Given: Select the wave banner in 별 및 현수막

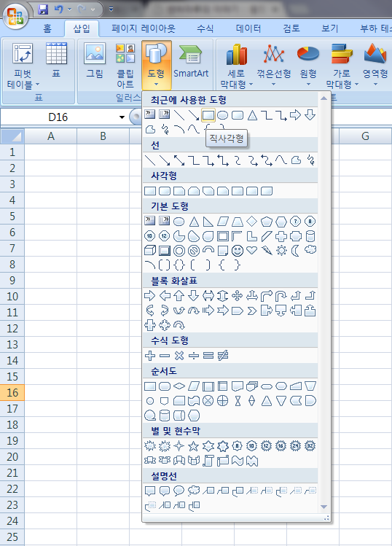Looking at the screenshot, I should coord(238,461).
